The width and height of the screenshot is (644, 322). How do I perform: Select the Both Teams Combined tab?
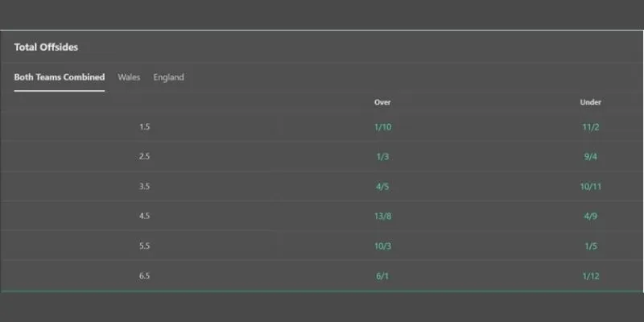click(x=60, y=77)
